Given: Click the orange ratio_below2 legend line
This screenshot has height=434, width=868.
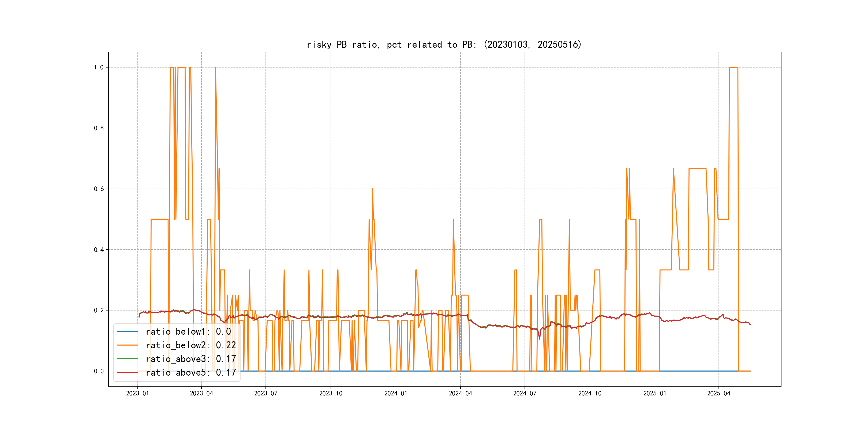Looking at the screenshot, I should pos(127,345).
